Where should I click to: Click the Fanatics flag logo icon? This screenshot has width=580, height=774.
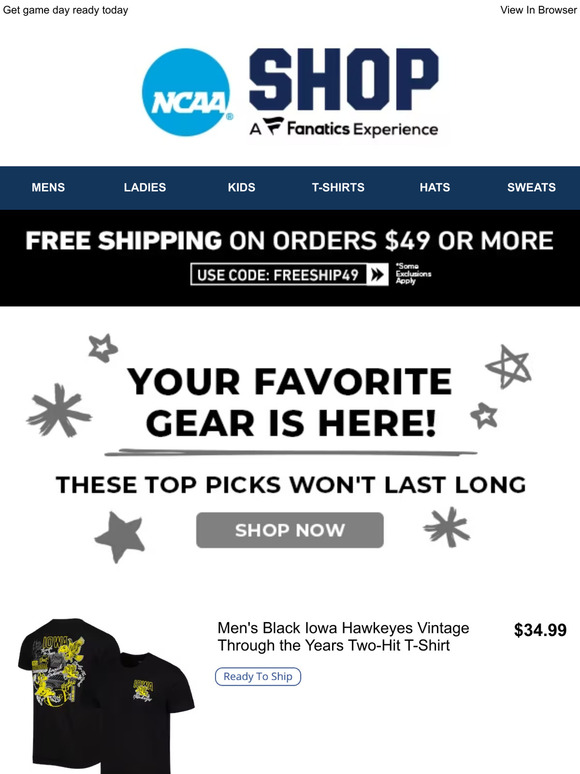coord(273,126)
